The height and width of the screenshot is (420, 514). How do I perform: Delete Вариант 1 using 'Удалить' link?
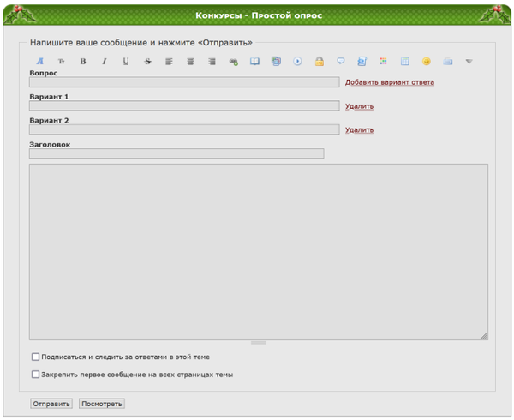359,106
